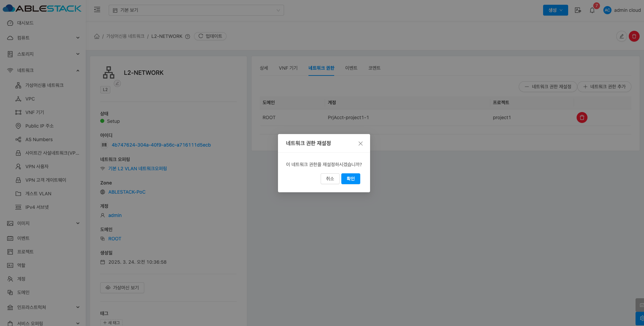Click the AS Numbers sidebar icon
Viewport: 644px width, 326px height.
[x=18, y=139]
